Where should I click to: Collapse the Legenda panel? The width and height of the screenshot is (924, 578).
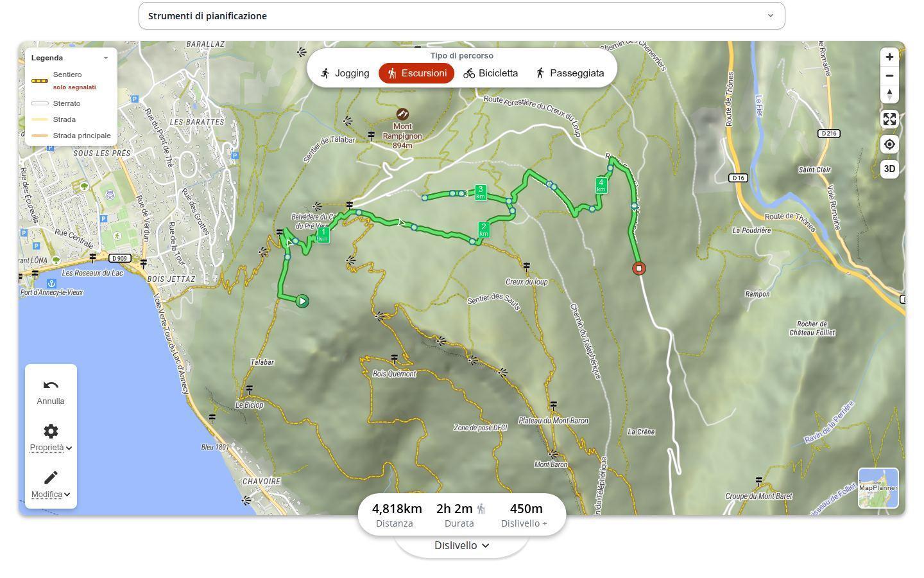click(x=106, y=58)
